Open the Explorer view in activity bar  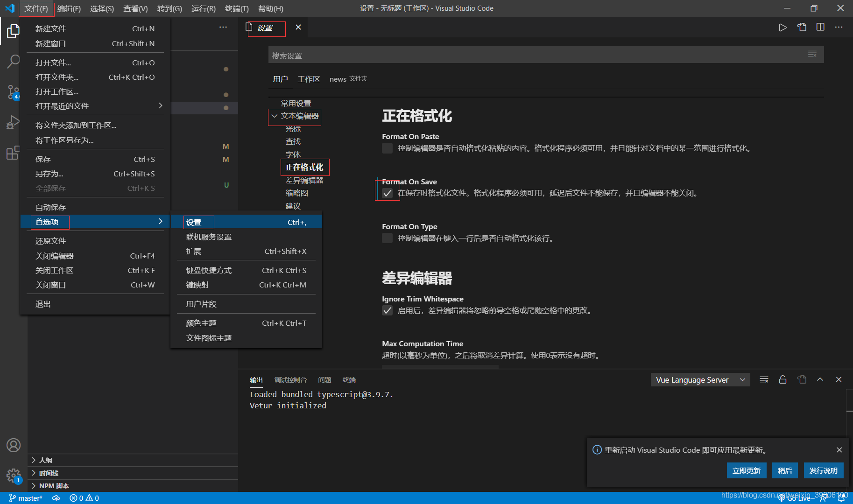[14, 32]
